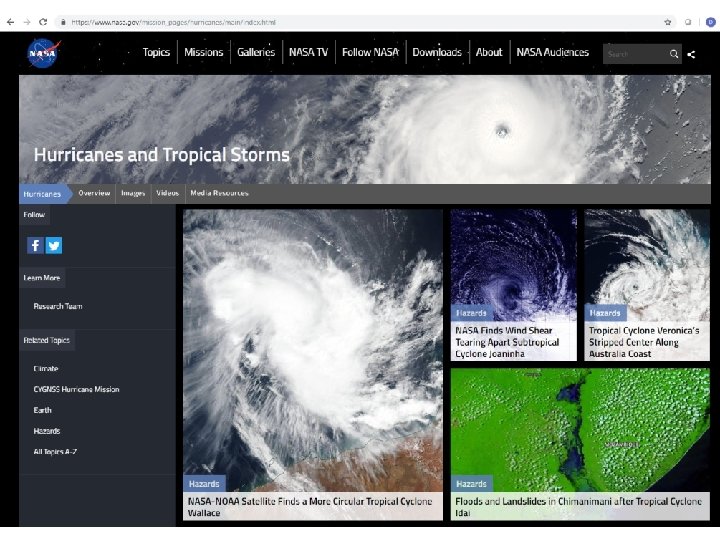Click the Follow sidebar heading
Screen dimensions: 720x540
(x=34, y=215)
